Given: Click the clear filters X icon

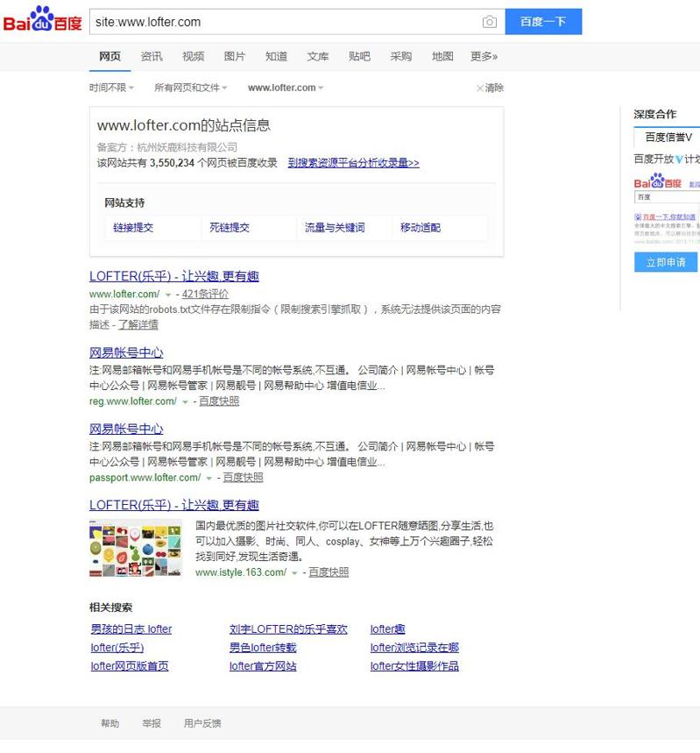Looking at the screenshot, I should point(479,88).
